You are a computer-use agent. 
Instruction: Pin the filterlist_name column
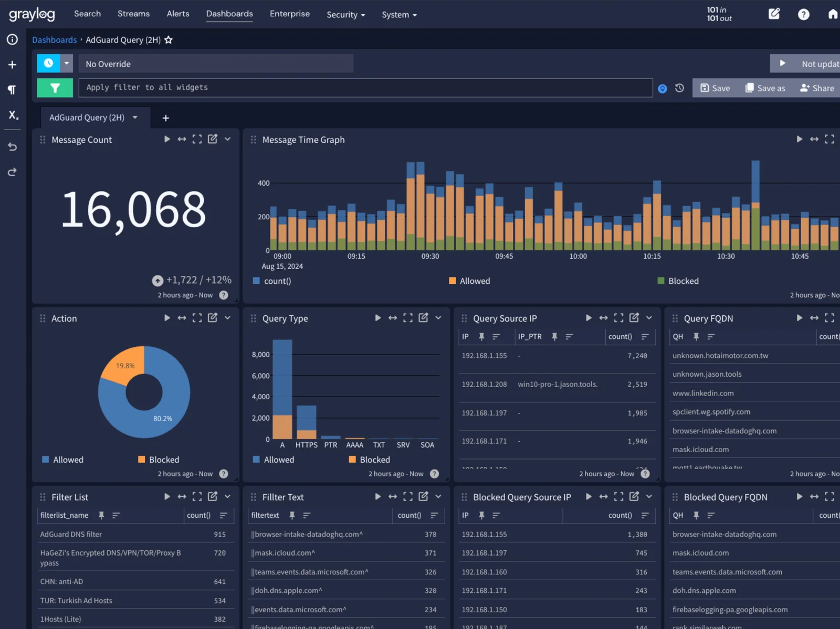101,515
